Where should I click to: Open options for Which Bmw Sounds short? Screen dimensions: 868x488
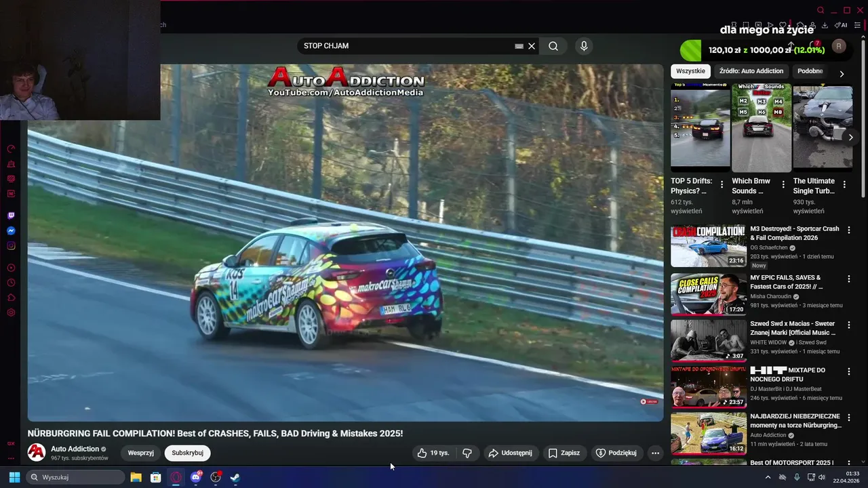[x=783, y=184]
